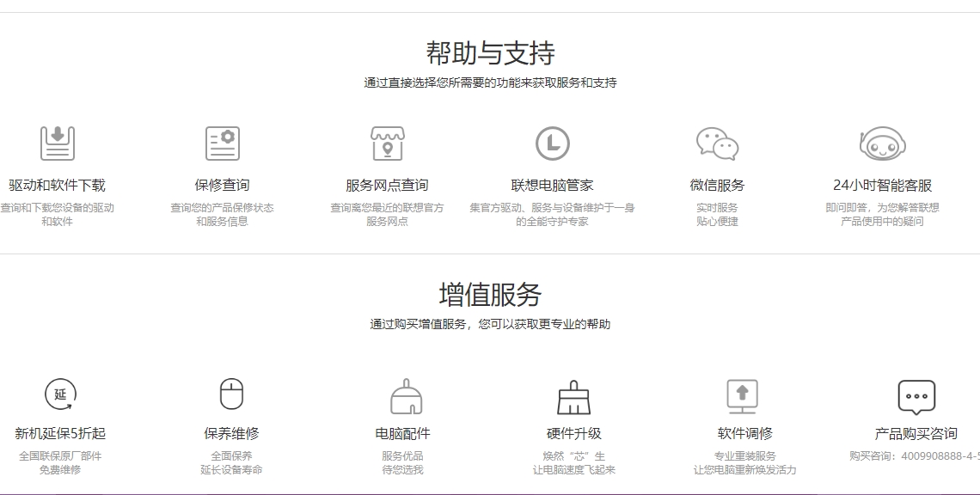Select the text 集官方驱动、服务与设备维护于一身
This screenshot has width=980, height=495.
pyautogui.click(x=552, y=207)
